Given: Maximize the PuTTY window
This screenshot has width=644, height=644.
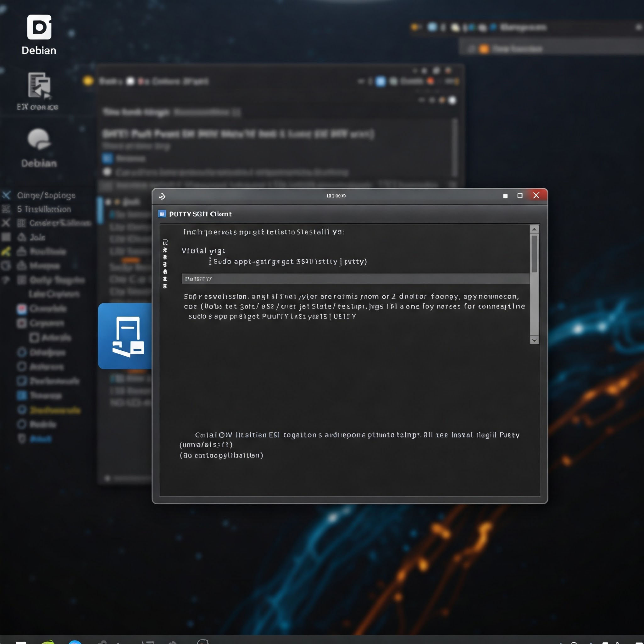Looking at the screenshot, I should coord(520,196).
